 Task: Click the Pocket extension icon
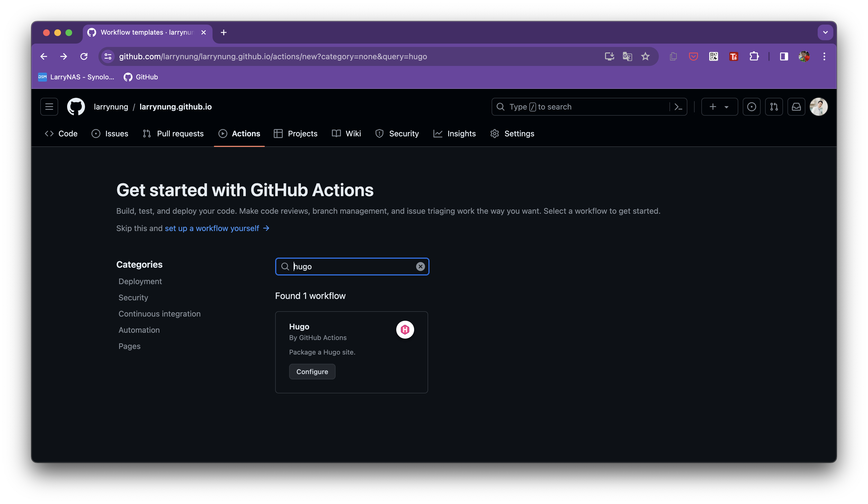coord(693,56)
